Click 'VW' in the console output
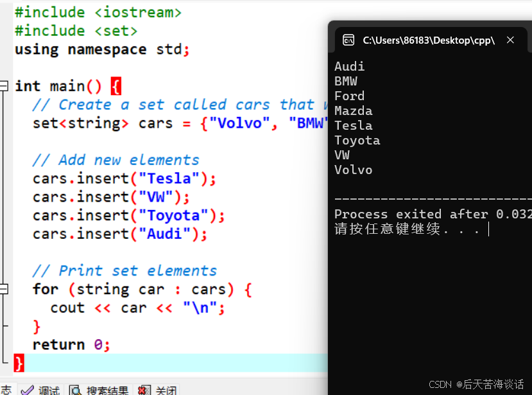 [x=342, y=155]
